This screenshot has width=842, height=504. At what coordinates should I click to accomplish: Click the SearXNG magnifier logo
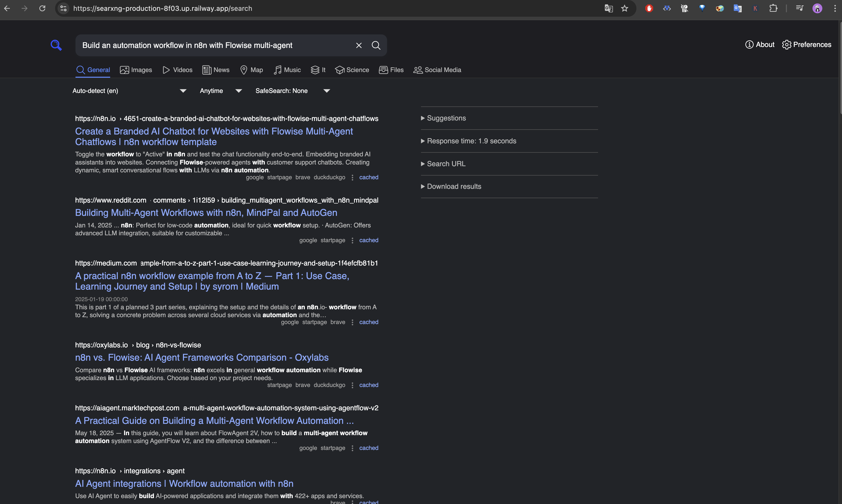pyautogui.click(x=56, y=45)
